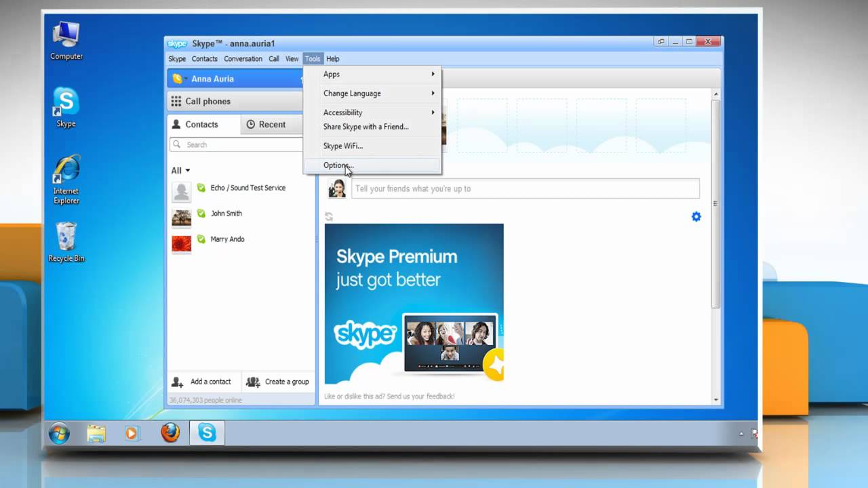Click the search magnifier icon
Viewport: 868px width, 488px height.
(178, 144)
